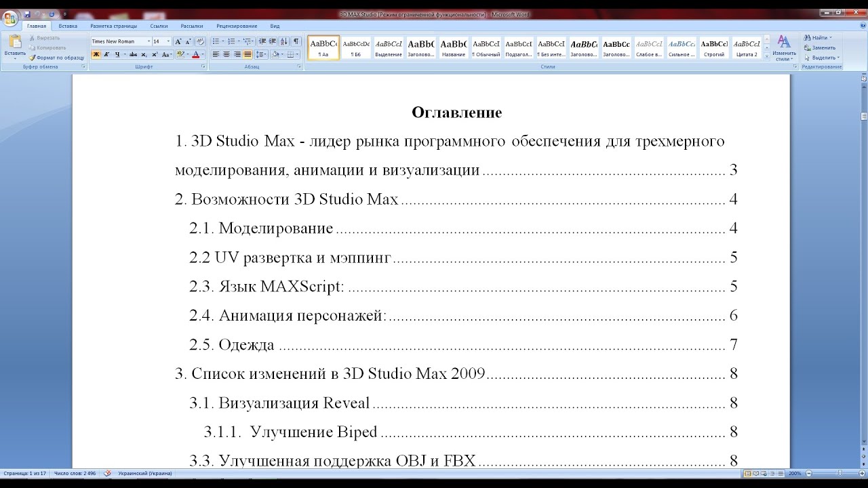Click the Office button
Viewport: 868px width, 488px height.
10,17
